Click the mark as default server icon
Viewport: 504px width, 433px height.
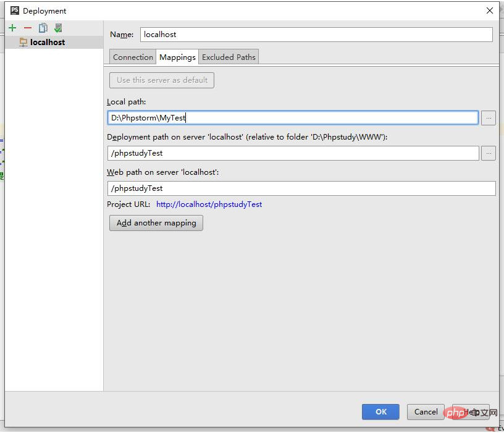(58, 28)
